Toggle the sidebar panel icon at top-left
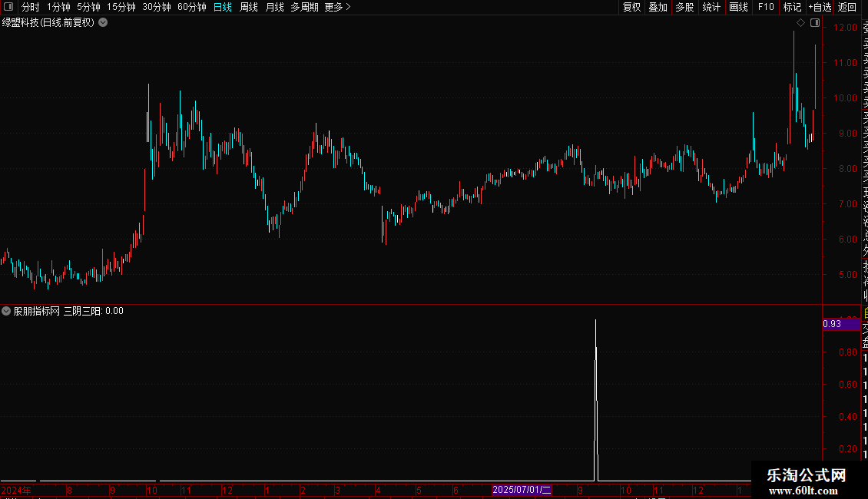Viewport: 868px width, 499px height. tap(8, 7)
